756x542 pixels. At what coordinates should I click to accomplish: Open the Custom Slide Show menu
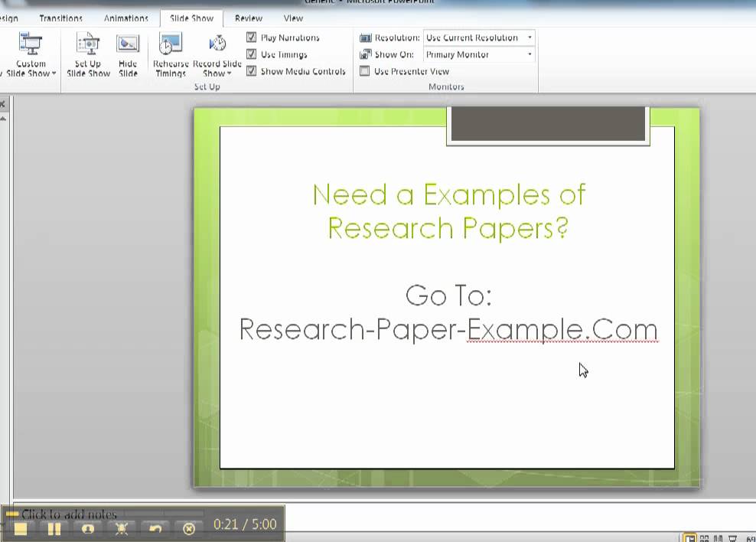coord(31,54)
